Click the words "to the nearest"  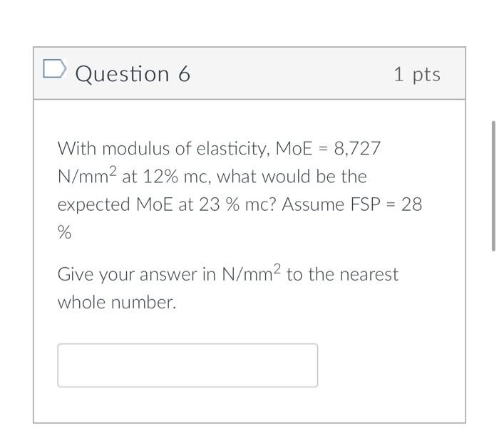pos(342,274)
